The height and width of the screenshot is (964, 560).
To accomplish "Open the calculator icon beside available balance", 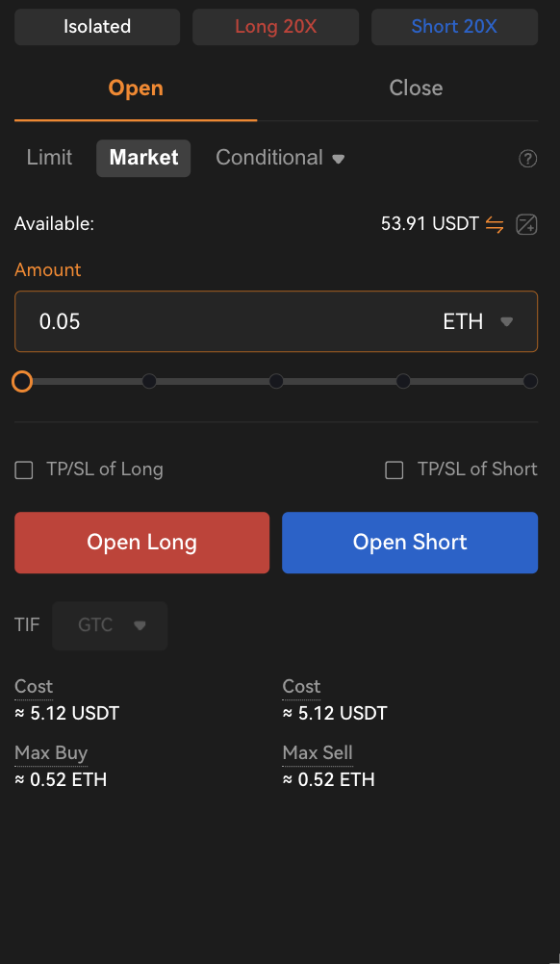I will (526, 224).
